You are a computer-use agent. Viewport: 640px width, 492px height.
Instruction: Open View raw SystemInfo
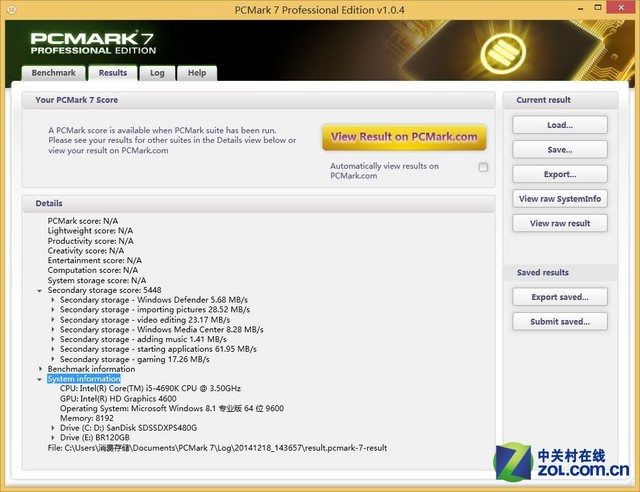coord(559,199)
